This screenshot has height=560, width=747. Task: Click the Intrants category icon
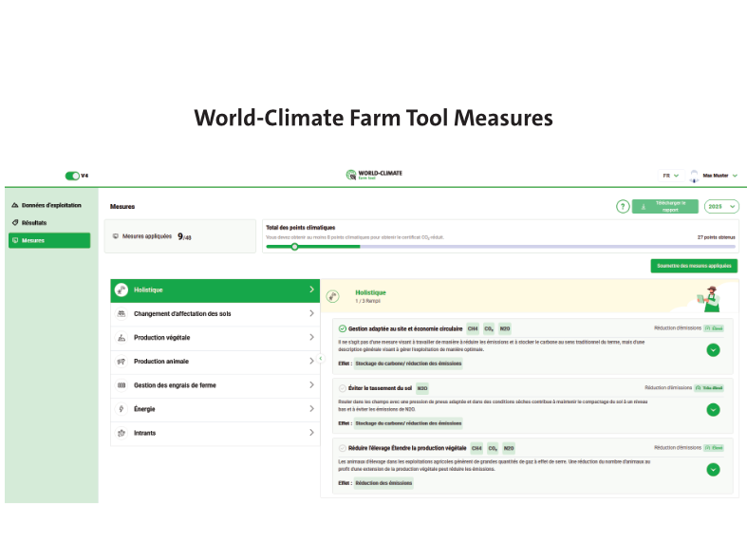[121, 433]
